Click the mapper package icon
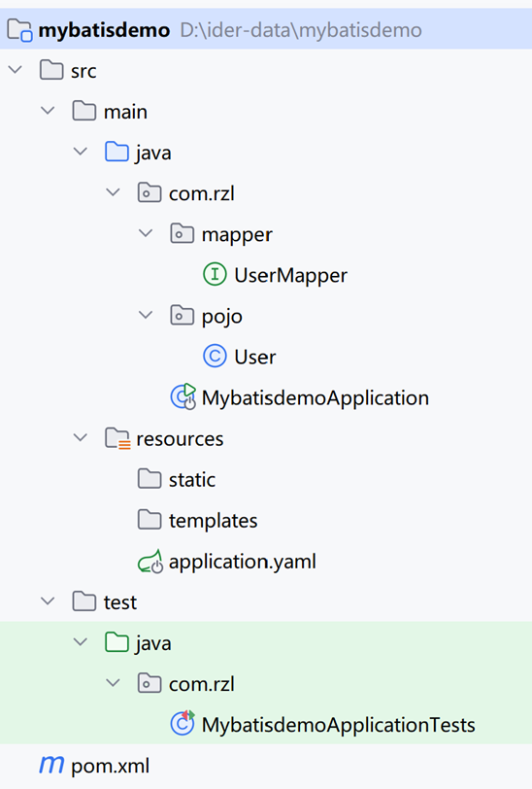 tap(183, 234)
